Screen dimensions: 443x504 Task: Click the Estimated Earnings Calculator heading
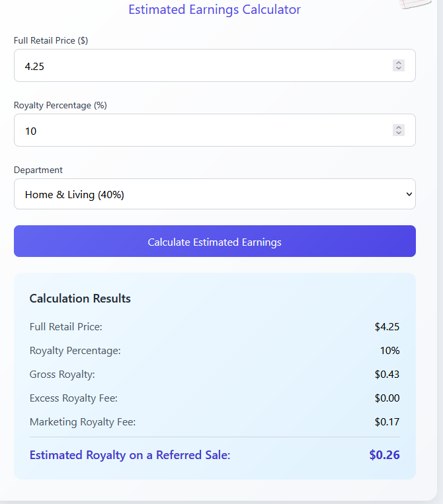pyautogui.click(x=215, y=9)
